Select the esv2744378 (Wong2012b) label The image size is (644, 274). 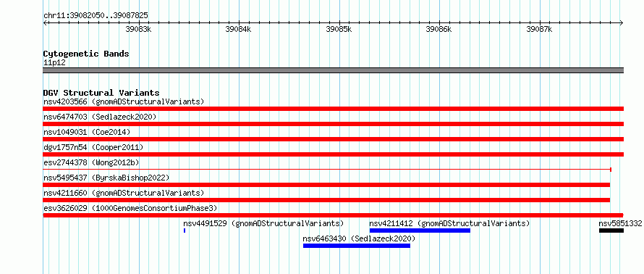[91, 162]
